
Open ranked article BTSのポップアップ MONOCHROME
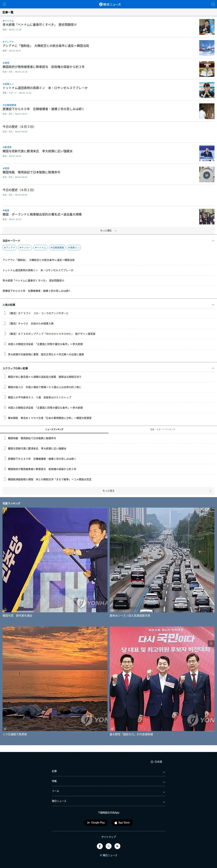pyautogui.click(x=52, y=334)
